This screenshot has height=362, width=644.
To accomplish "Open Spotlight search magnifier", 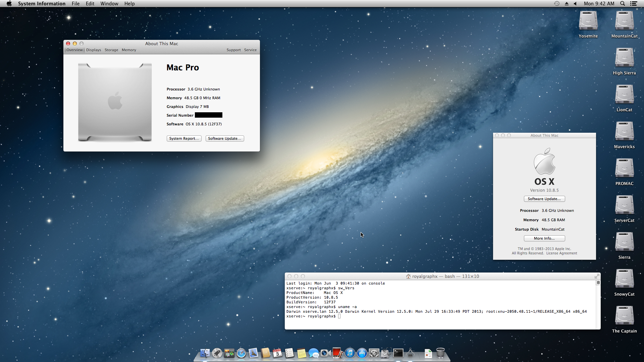I will [623, 3].
